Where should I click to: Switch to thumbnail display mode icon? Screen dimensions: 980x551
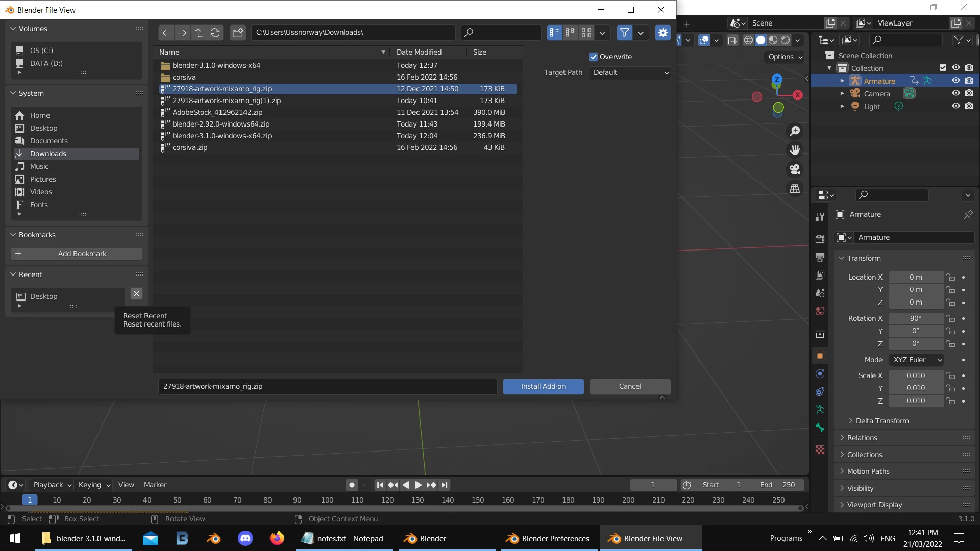coord(586,33)
